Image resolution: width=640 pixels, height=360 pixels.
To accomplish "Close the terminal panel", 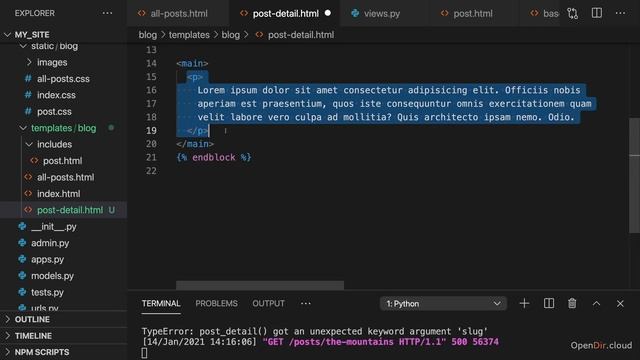I will [620, 303].
